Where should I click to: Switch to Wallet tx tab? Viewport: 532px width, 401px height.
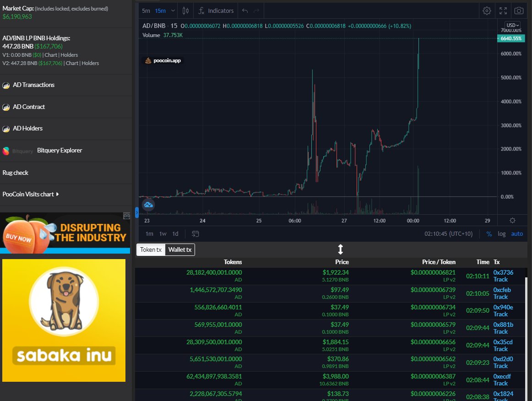[x=180, y=249]
